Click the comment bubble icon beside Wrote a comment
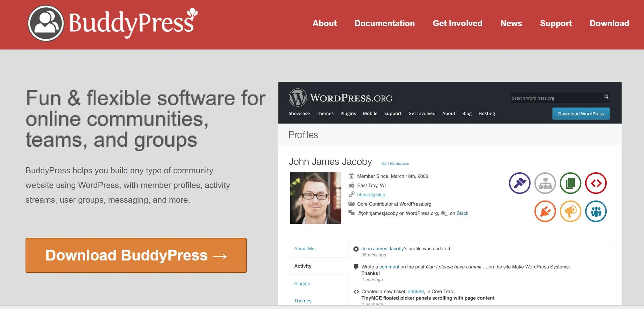Screen dimensions: 644x309 [x=356, y=267]
